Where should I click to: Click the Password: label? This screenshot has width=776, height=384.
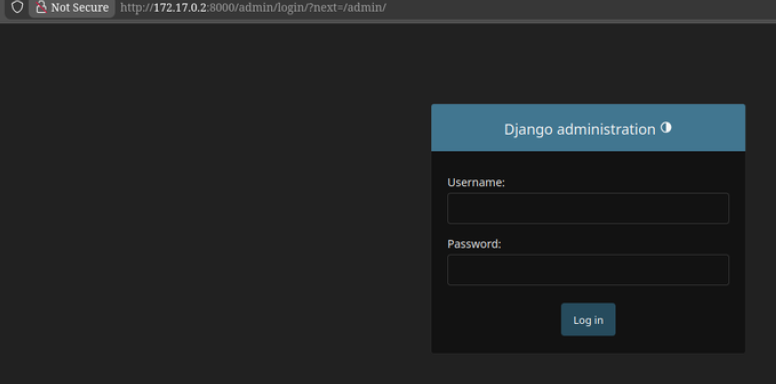click(x=474, y=244)
